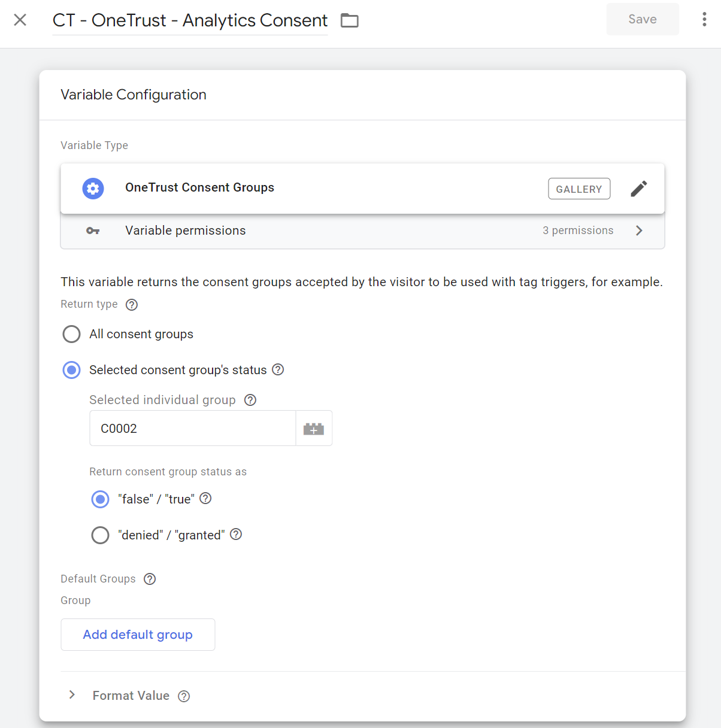Screen dimensions: 721x728
Task: Click the C0002 group input field
Action: coord(193,428)
